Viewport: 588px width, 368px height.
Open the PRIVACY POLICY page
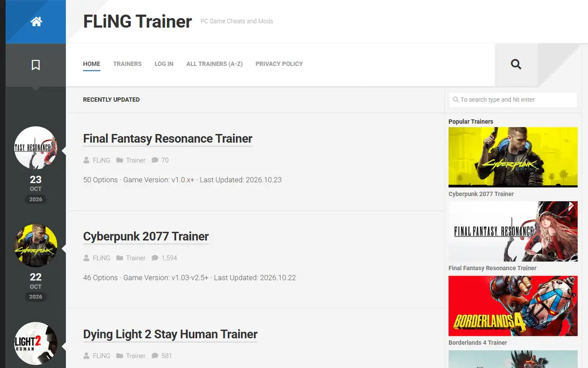click(279, 64)
